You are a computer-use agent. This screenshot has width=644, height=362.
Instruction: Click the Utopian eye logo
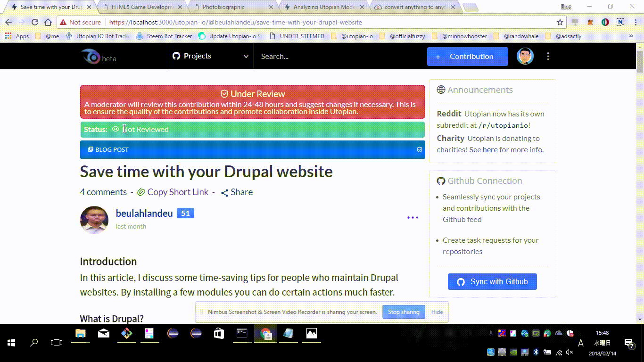click(x=90, y=57)
